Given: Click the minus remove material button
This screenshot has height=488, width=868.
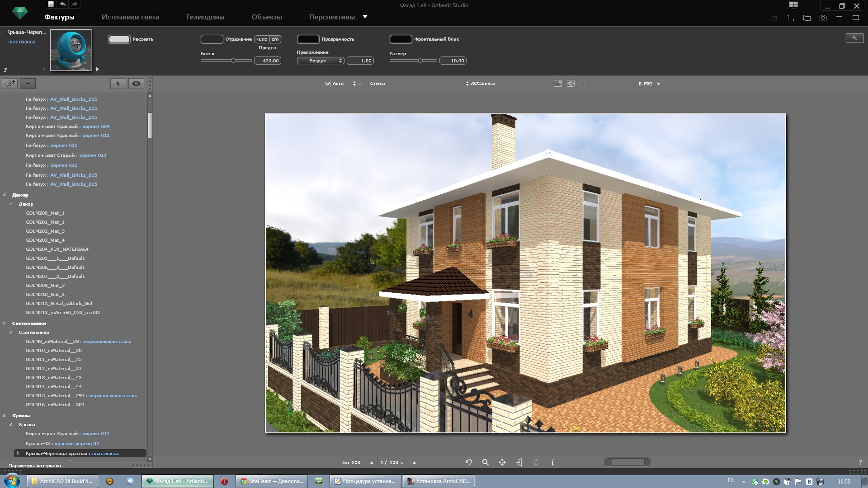Looking at the screenshot, I should click(x=28, y=84).
